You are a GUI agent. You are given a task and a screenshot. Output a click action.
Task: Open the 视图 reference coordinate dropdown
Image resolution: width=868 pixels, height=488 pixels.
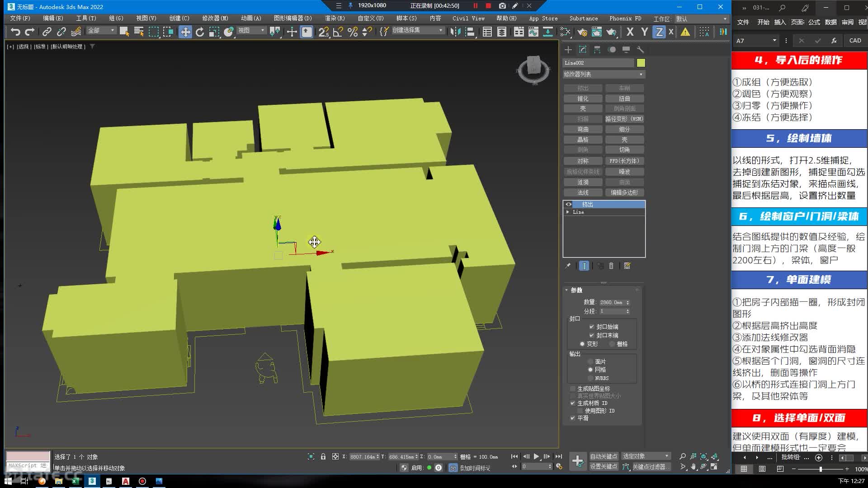(x=251, y=30)
